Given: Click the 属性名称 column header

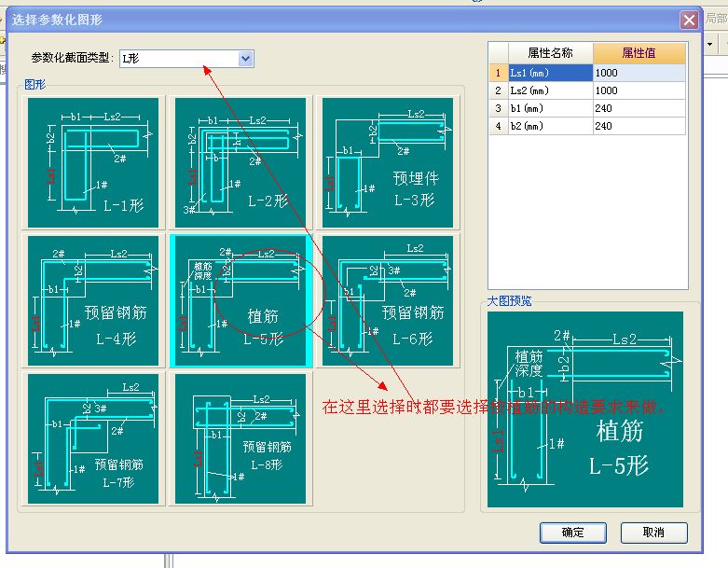Looking at the screenshot, I should tap(550, 53).
